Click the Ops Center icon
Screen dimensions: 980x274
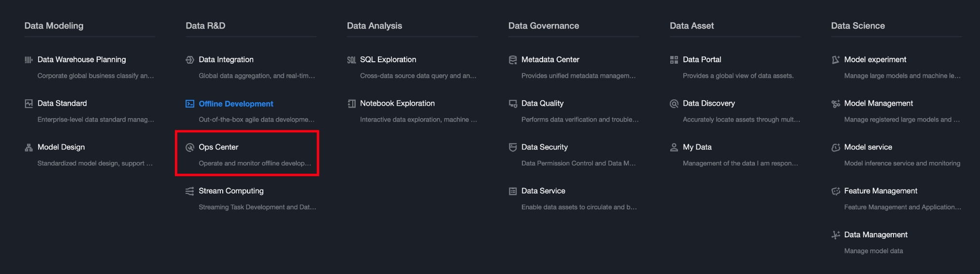(190, 147)
